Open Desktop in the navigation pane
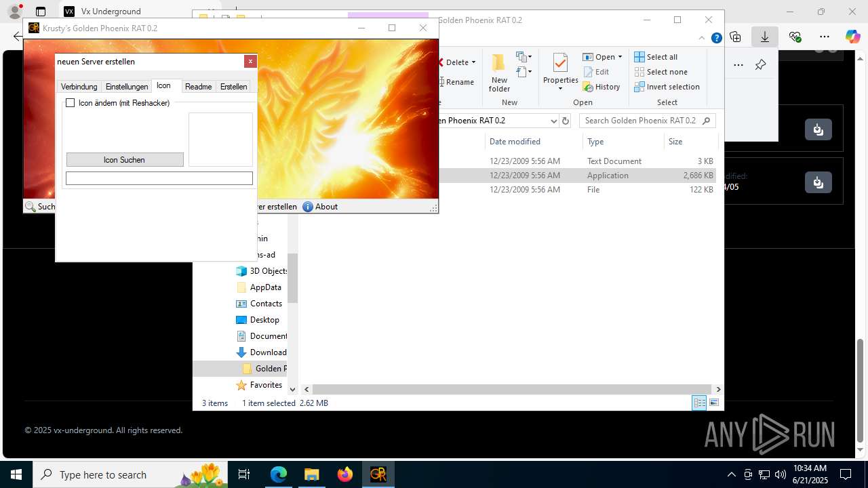868x488 pixels. 258,320
